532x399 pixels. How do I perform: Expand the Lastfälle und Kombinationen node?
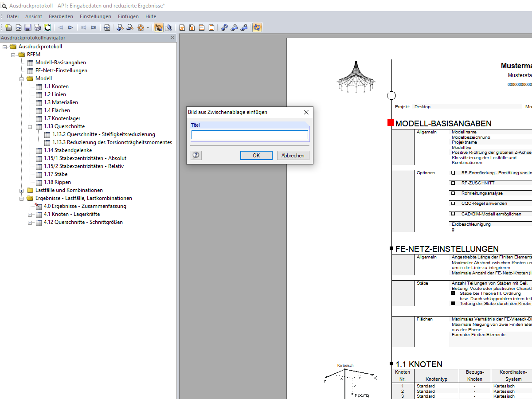(22, 190)
